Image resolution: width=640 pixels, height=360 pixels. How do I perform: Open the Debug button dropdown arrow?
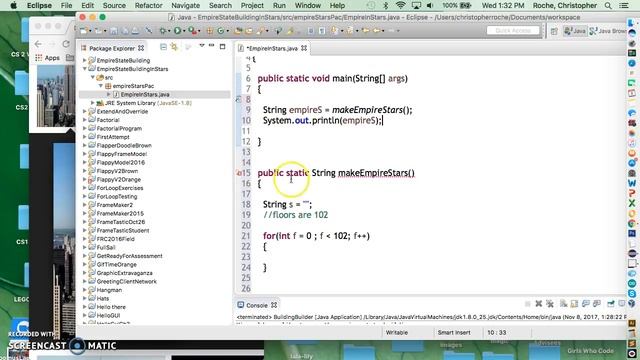pos(169,31)
